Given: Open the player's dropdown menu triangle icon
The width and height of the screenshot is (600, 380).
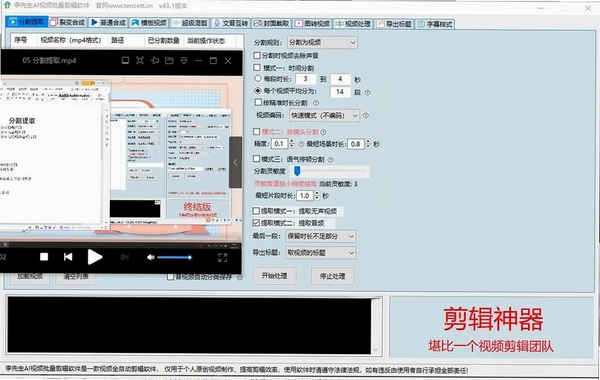Looking at the screenshot, I should pos(184,60).
